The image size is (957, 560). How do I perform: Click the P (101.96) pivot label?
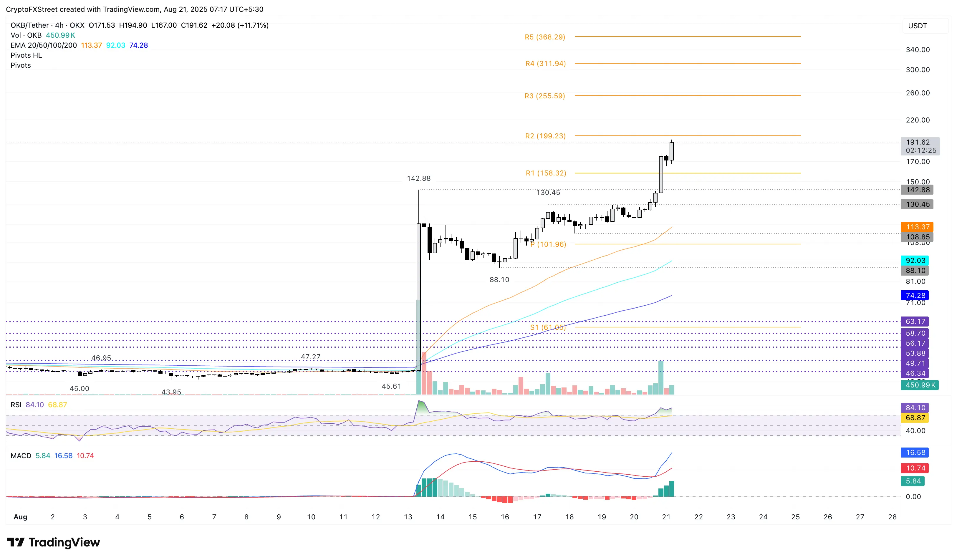pyautogui.click(x=548, y=244)
